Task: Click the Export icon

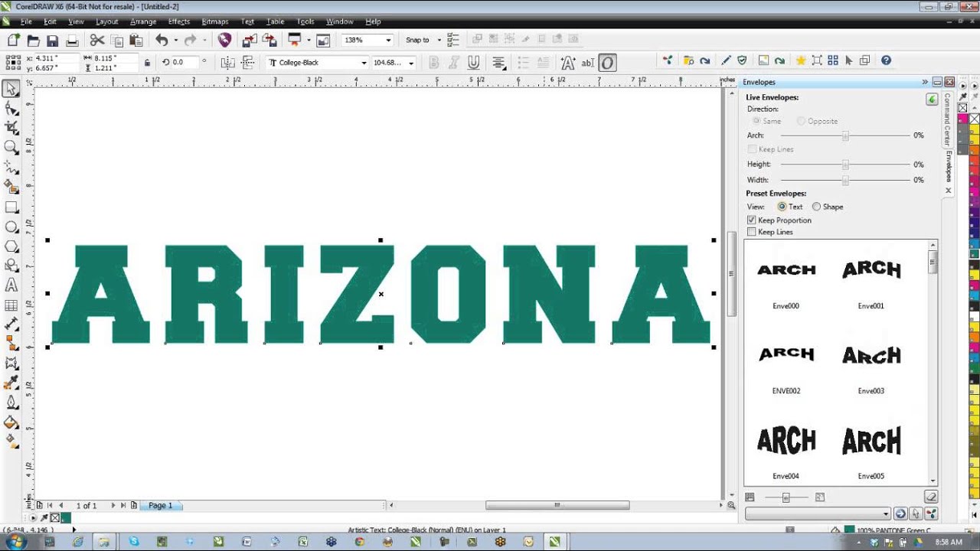Action: [269, 41]
